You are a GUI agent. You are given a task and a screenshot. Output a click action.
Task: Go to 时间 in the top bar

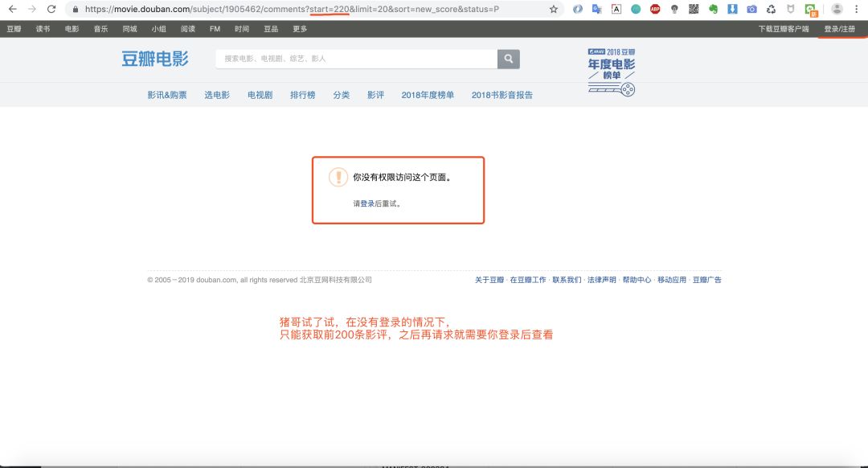pos(242,29)
